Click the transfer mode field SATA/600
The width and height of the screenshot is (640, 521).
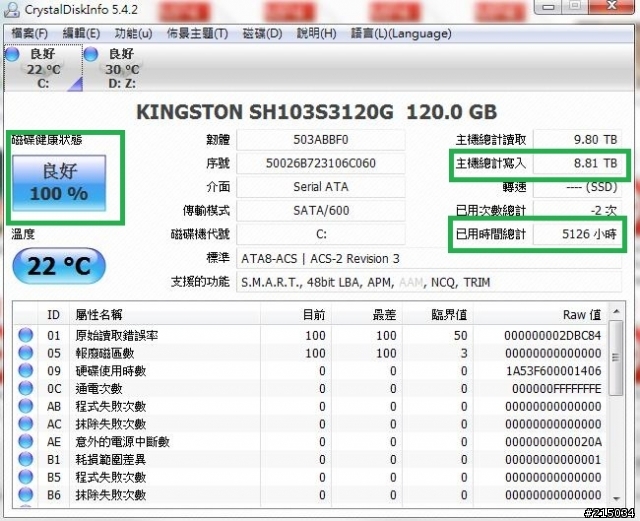pos(320,211)
